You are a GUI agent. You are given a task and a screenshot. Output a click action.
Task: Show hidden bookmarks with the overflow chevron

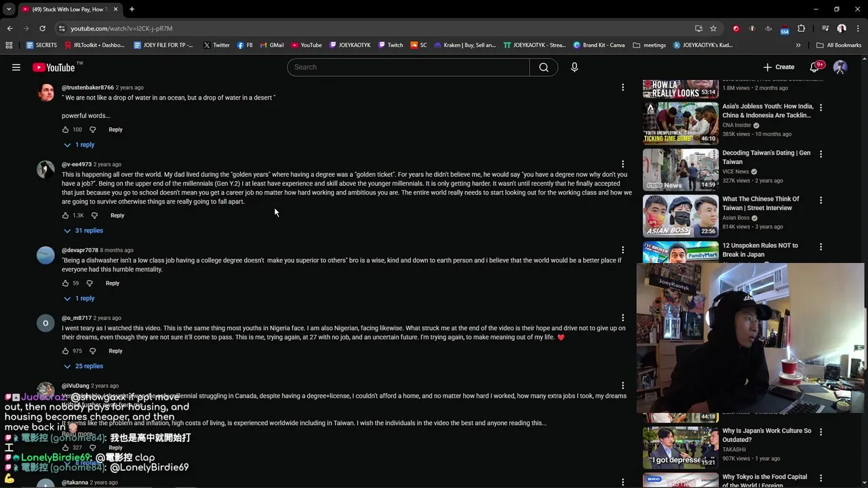[x=798, y=45]
